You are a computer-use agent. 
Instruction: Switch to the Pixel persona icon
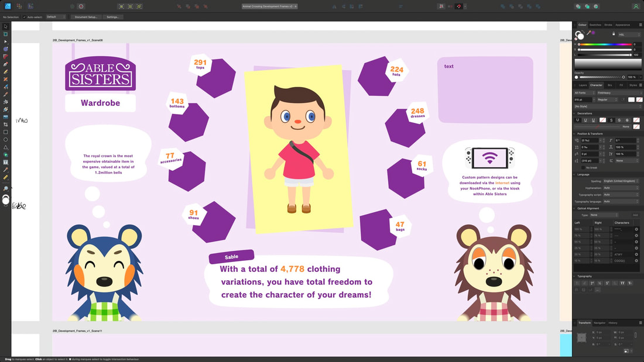pos(19,6)
